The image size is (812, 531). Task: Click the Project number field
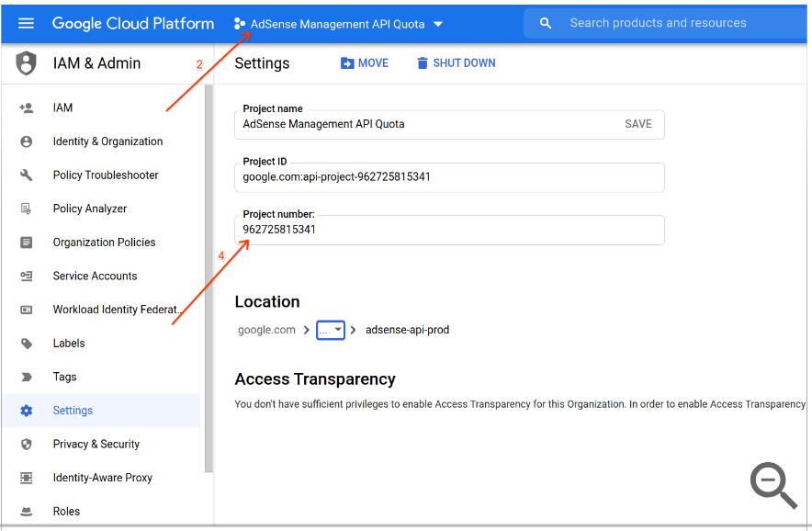tap(449, 230)
